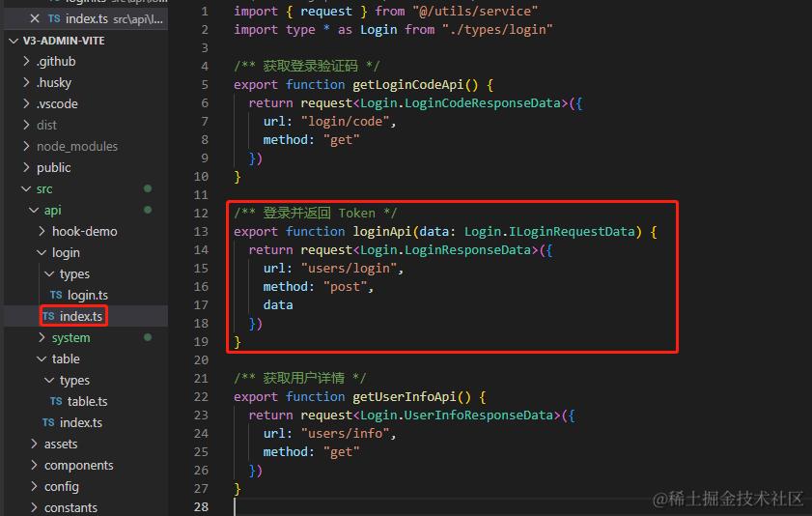Click line number 12 in gutter
Screen dimensions: 812x516
pos(201,213)
